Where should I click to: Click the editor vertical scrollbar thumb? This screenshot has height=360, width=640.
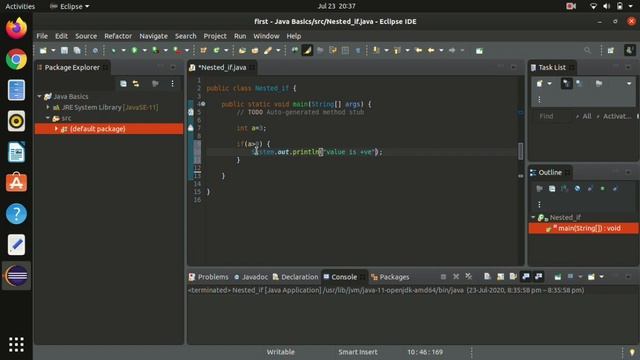[x=520, y=151]
